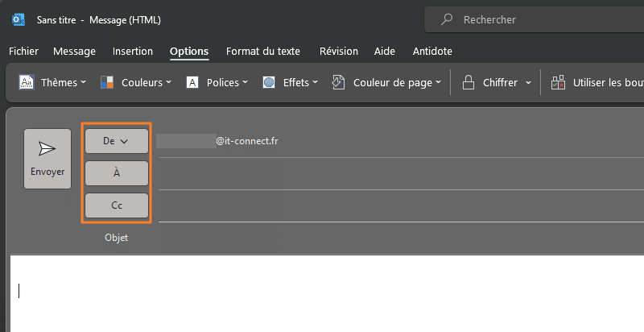Screen dimensions: 644x332
Task: Click the Thèmes icon in the ribbon
Action: [x=27, y=82]
